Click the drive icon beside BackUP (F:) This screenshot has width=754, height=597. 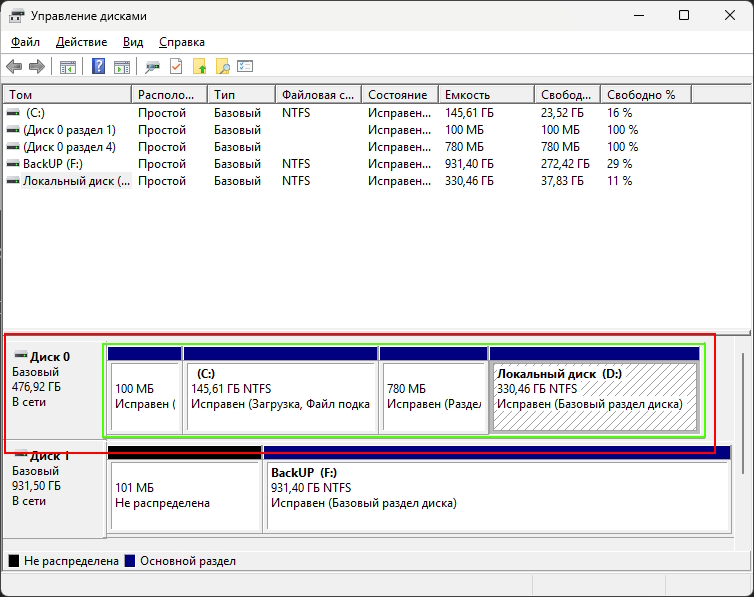click(x=13, y=164)
